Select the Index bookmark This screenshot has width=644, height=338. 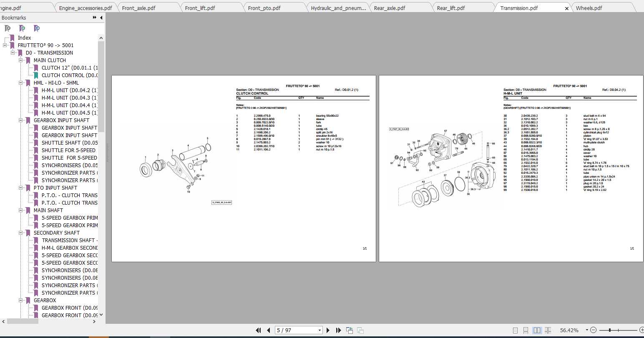pos(25,38)
